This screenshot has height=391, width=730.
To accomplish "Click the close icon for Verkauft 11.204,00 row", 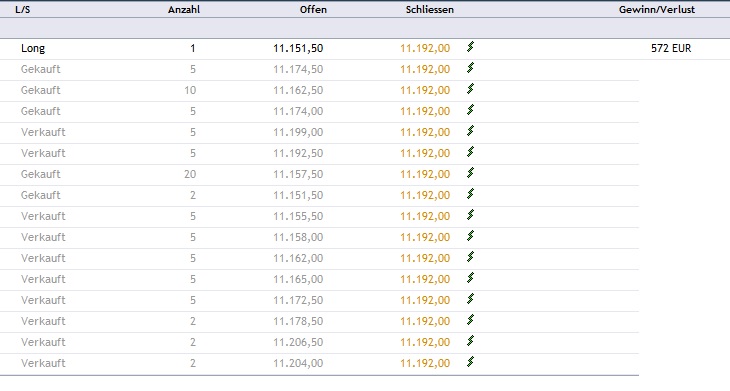I will coord(470,361).
